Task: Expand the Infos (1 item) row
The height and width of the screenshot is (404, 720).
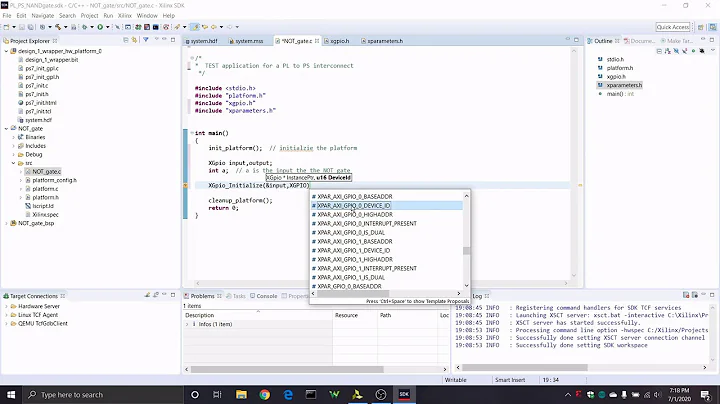Action: [x=187, y=324]
